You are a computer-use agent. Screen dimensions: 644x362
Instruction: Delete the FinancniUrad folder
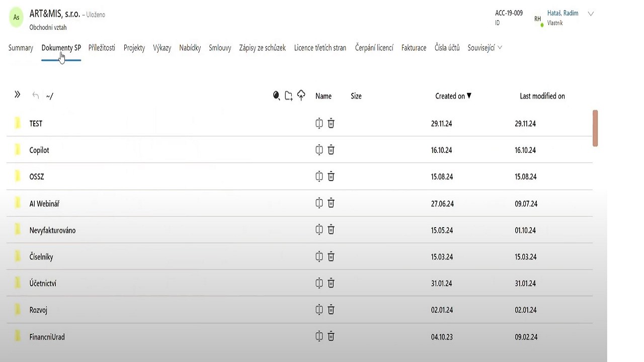(331, 336)
